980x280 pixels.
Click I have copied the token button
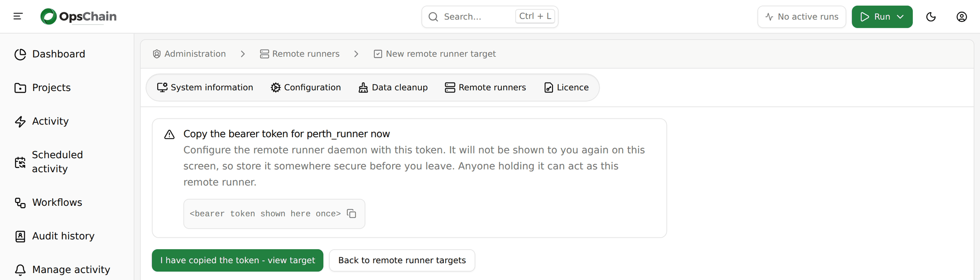[x=238, y=260]
